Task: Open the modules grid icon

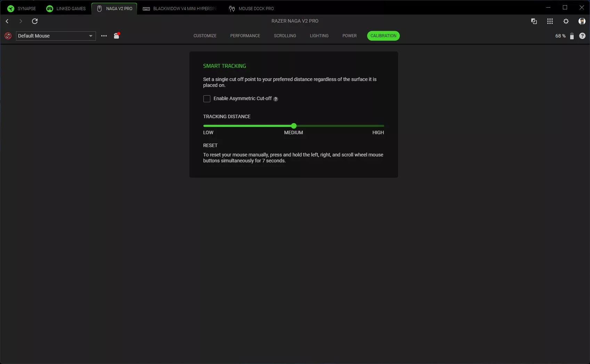Action: [x=550, y=21]
